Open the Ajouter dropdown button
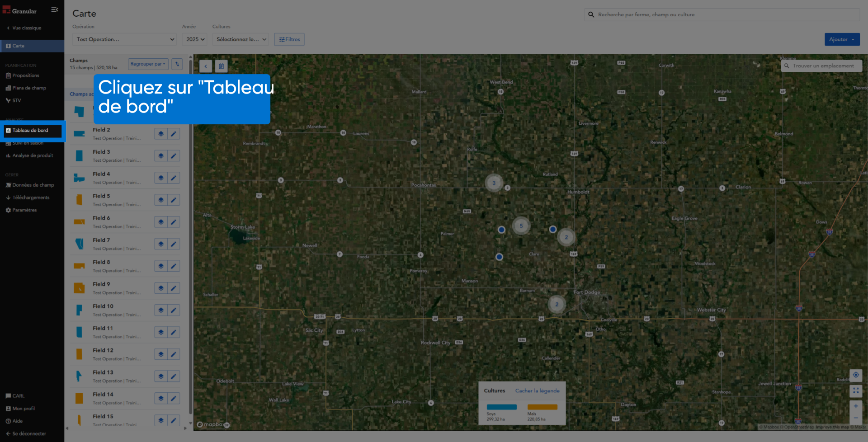 (842, 39)
